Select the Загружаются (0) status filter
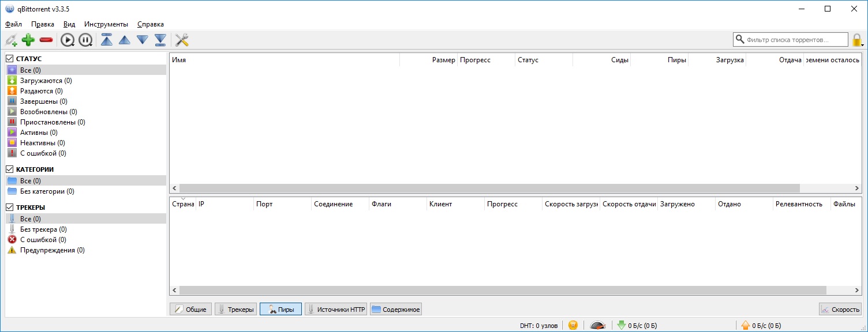This screenshot has height=332, width=868. coord(85,81)
